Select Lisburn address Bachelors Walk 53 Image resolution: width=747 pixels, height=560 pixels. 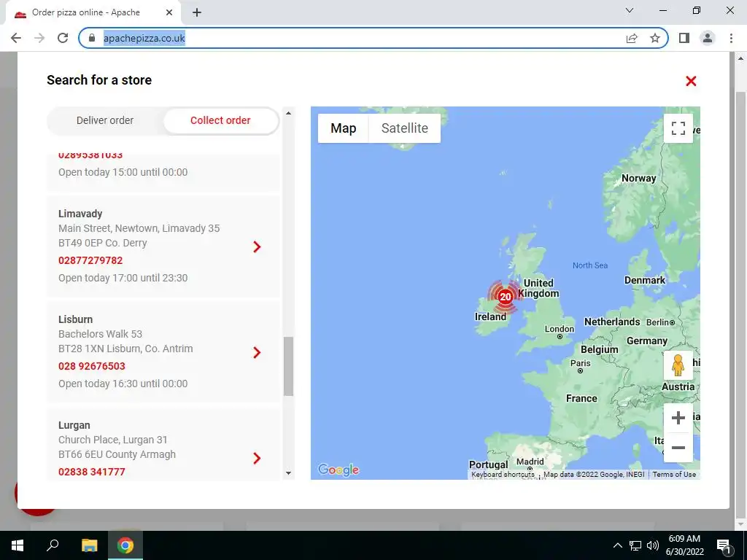(101, 334)
